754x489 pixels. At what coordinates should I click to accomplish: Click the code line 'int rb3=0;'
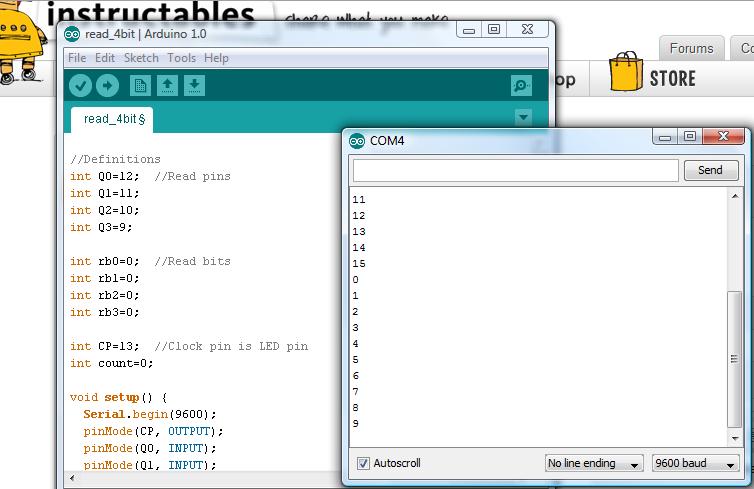click(104, 313)
